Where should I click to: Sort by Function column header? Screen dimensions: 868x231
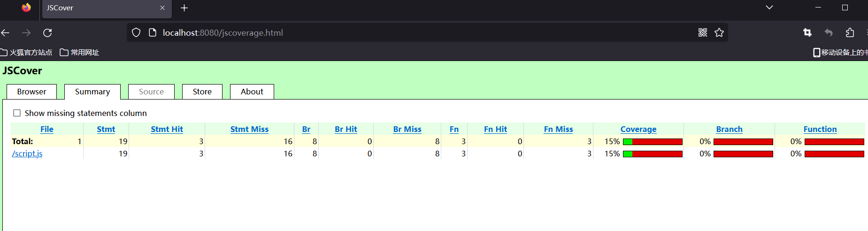coord(820,129)
